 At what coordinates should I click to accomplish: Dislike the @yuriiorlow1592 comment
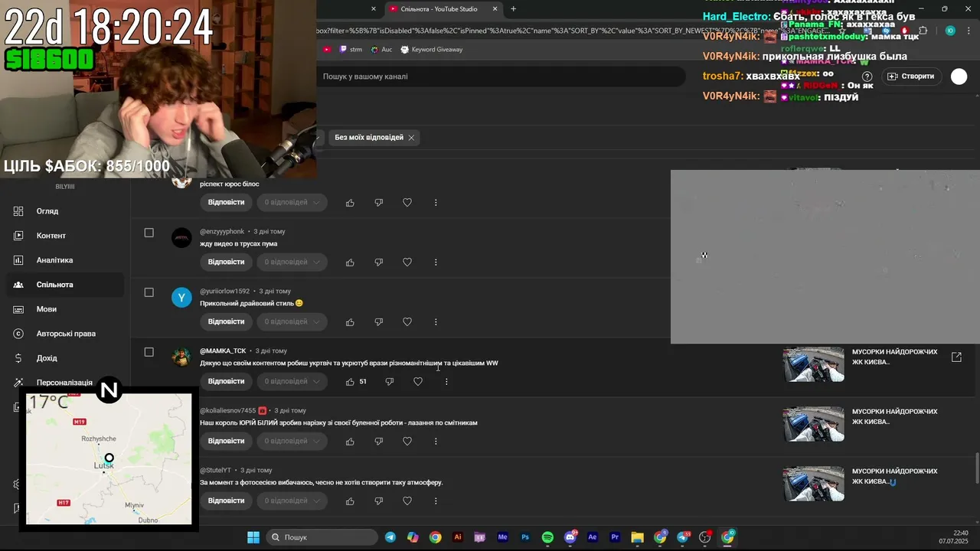[378, 322]
